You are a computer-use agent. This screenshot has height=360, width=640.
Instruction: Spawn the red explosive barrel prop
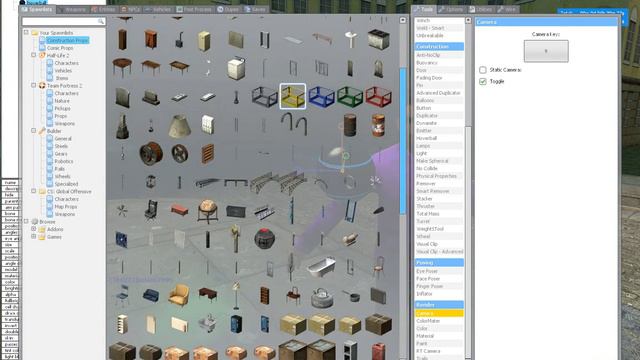click(378, 125)
